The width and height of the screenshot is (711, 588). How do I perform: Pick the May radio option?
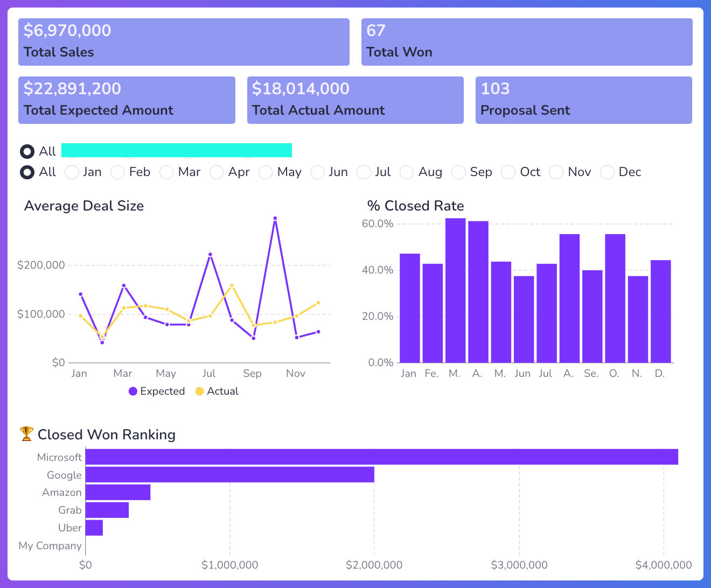click(266, 172)
